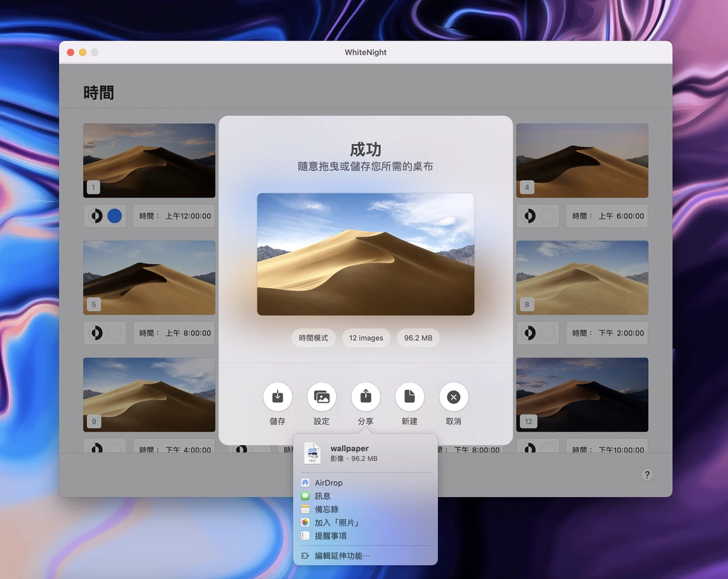Click the 12 images badge

[366, 337]
